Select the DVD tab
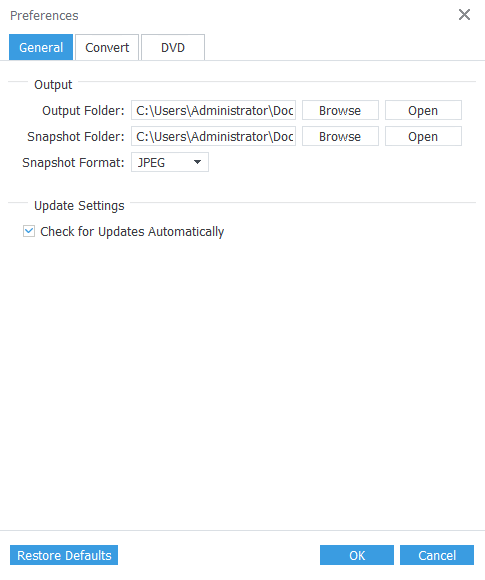Screen dimensions: 485x580 pos(173,47)
